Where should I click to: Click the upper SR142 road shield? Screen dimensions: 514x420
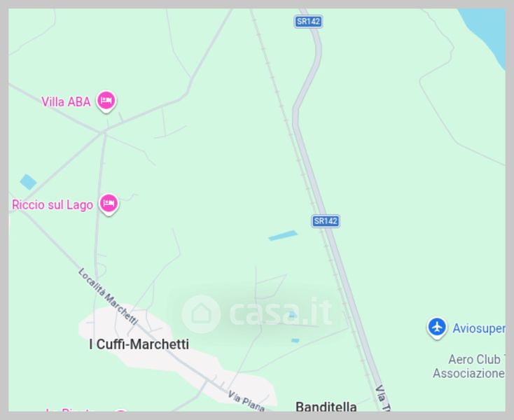308,22
